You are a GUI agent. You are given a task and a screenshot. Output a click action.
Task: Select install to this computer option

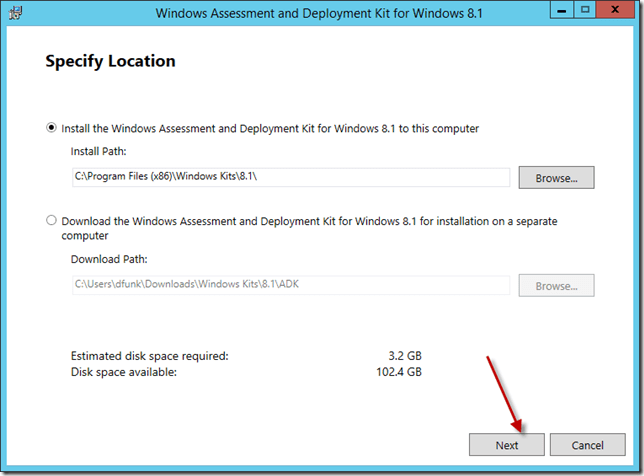pyautogui.click(x=51, y=128)
